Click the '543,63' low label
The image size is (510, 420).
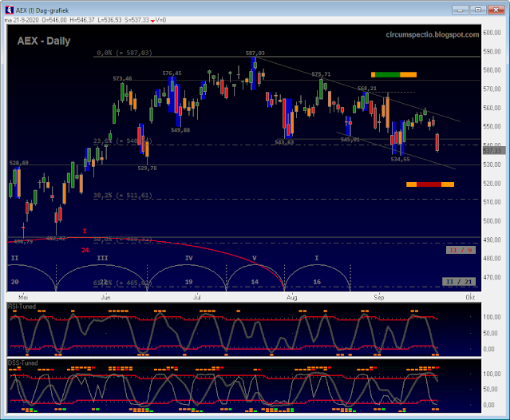pyautogui.click(x=284, y=142)
